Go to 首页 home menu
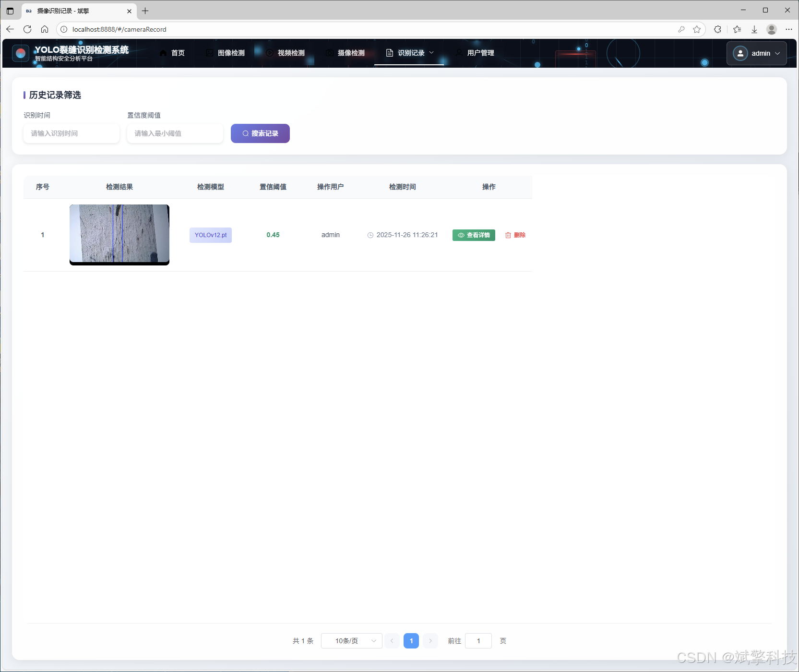The height and width of the screenshot is (672, 799). (172, 53)
